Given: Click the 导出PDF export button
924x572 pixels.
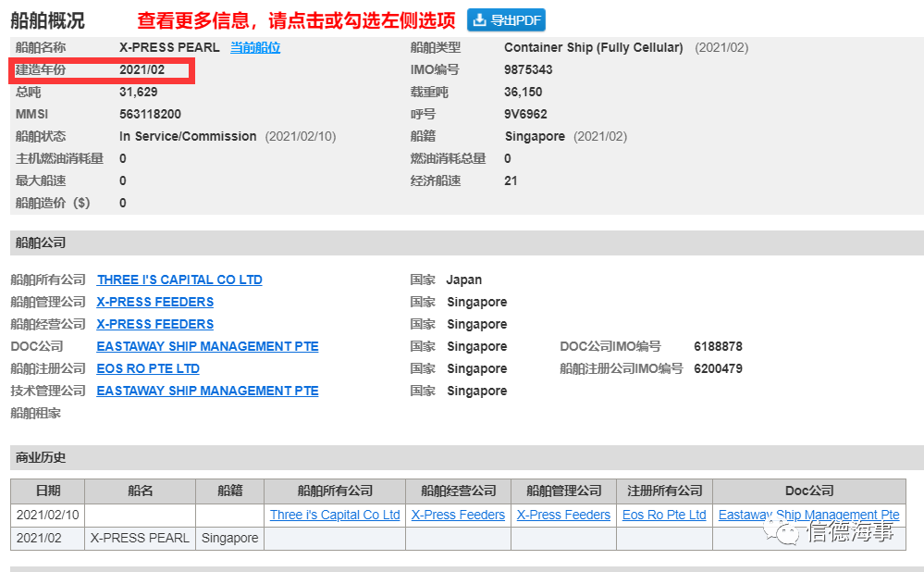Looking at the screenshot, I should tap(506, 20).
